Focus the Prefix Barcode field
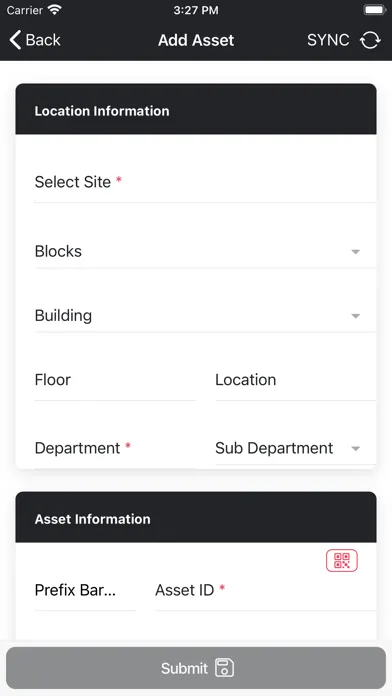The width and height of the screenshot is (392, 696). pos(85,591)
